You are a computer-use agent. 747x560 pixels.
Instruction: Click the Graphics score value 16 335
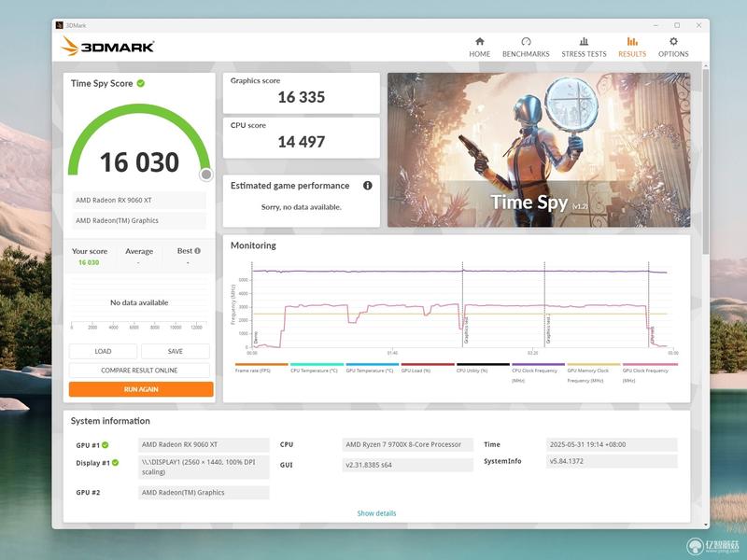click(x=301, y=97)
